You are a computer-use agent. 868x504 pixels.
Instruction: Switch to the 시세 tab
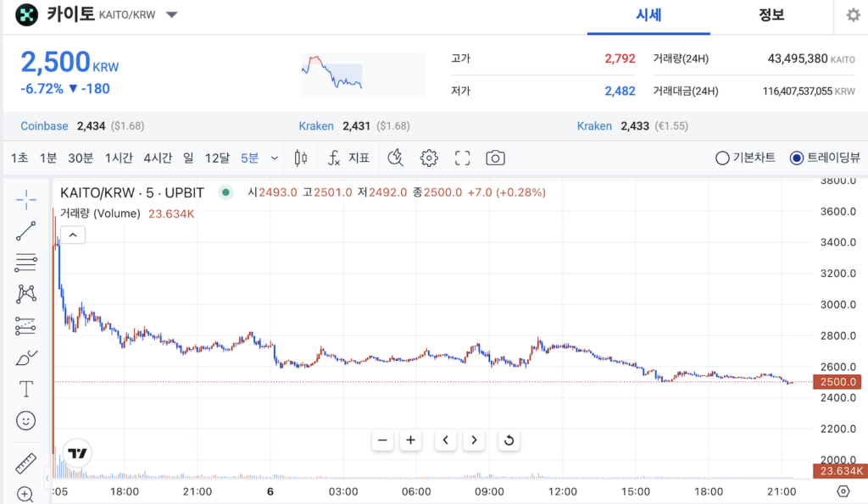pyautogui.click(x=648, y=15)
